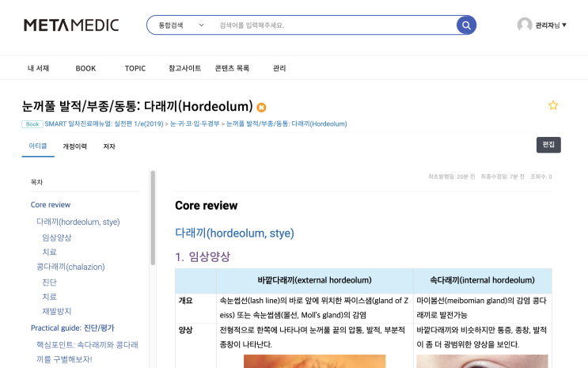Go to 치료 under 콩다래끼 in contents
This screenshot has width=588, height=368.
[x=50, y=297]
